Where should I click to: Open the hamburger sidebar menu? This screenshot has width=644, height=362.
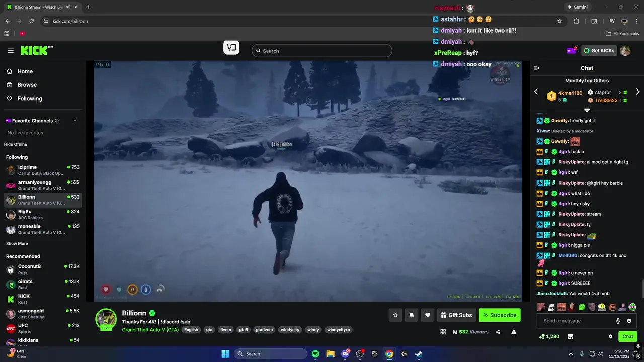tap(11, 51)
